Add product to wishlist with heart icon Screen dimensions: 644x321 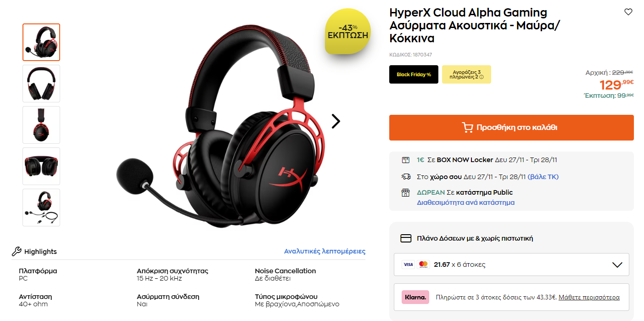pyautogui.click(x=628, y=12)
